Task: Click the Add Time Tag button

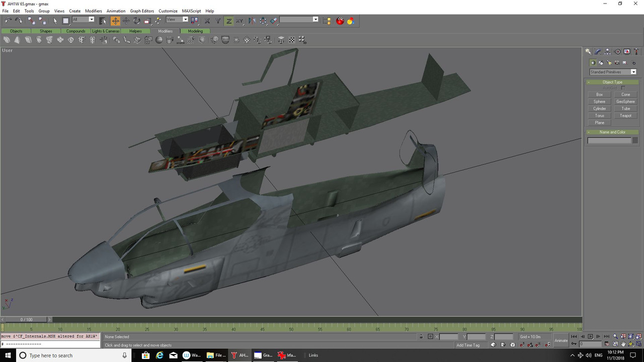Action: pos(468,345)
